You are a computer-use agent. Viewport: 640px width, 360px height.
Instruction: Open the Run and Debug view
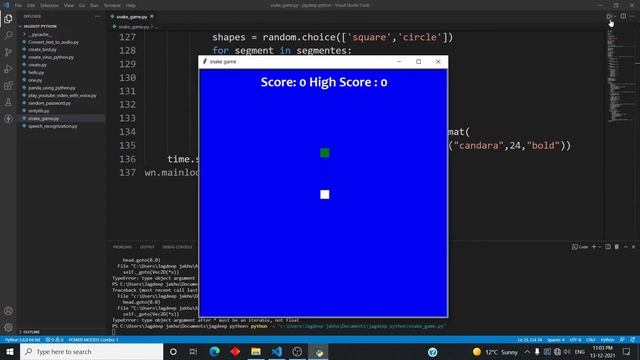[x=8, y=69]
